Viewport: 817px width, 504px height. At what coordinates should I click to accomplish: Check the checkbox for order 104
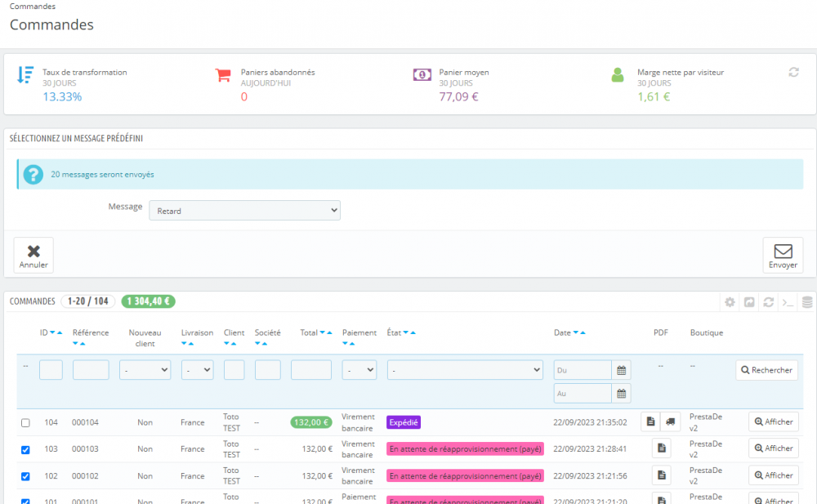[25, 422]
